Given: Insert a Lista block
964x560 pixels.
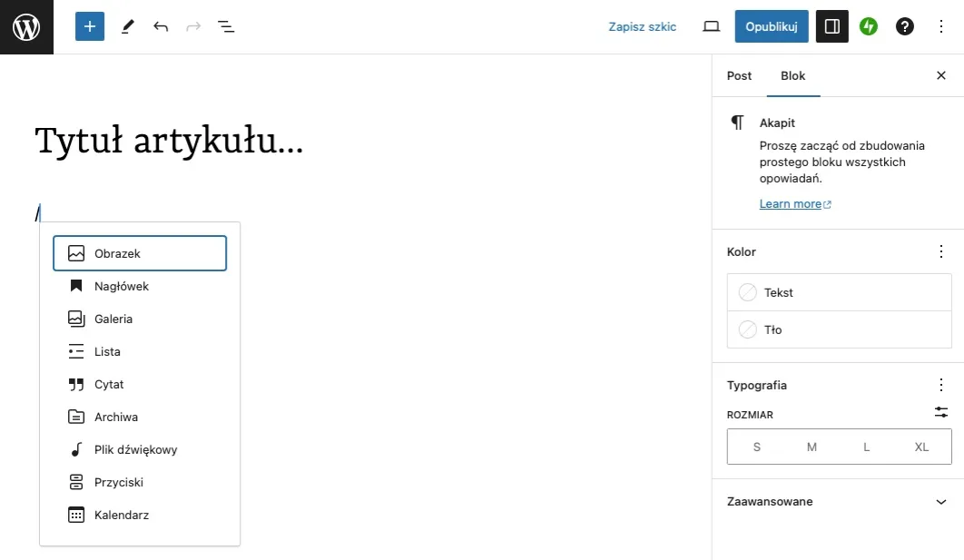Looking at the screenshot, I should (x=140, y=351).
